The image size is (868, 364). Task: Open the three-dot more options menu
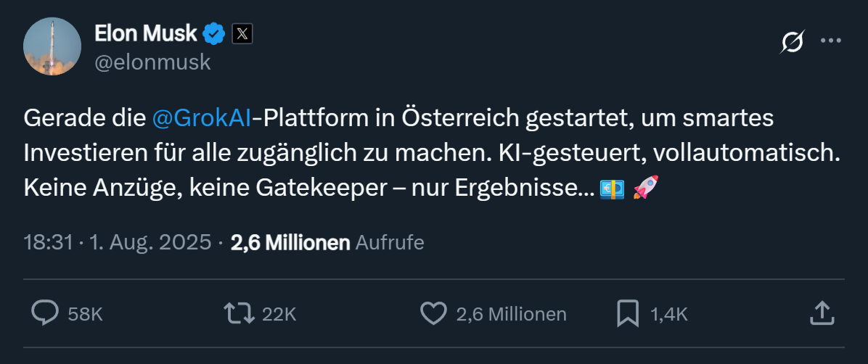[830, 41]
